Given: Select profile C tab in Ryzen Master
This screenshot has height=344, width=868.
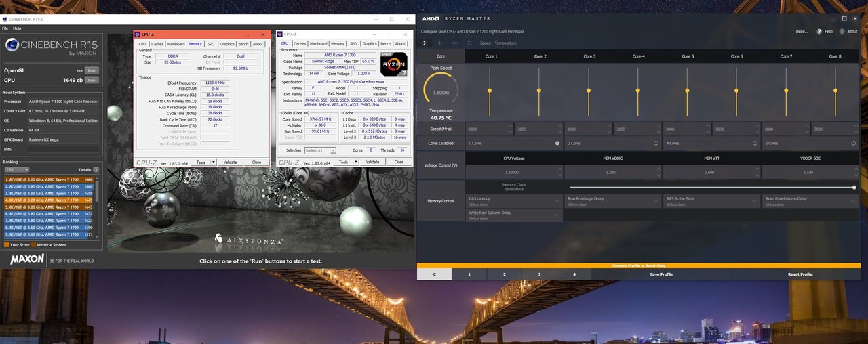Looking at the screenshot, I should 434,274.
